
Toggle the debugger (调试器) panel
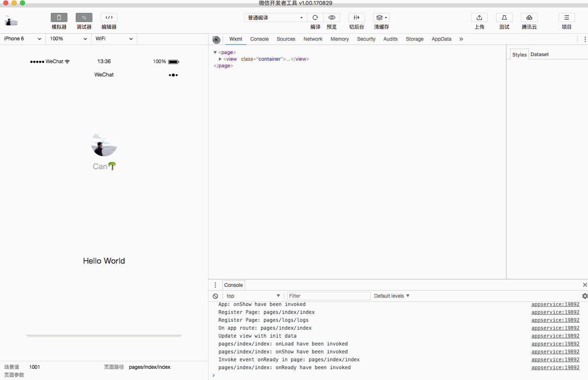pyautogui.click(x=84, y=17)
